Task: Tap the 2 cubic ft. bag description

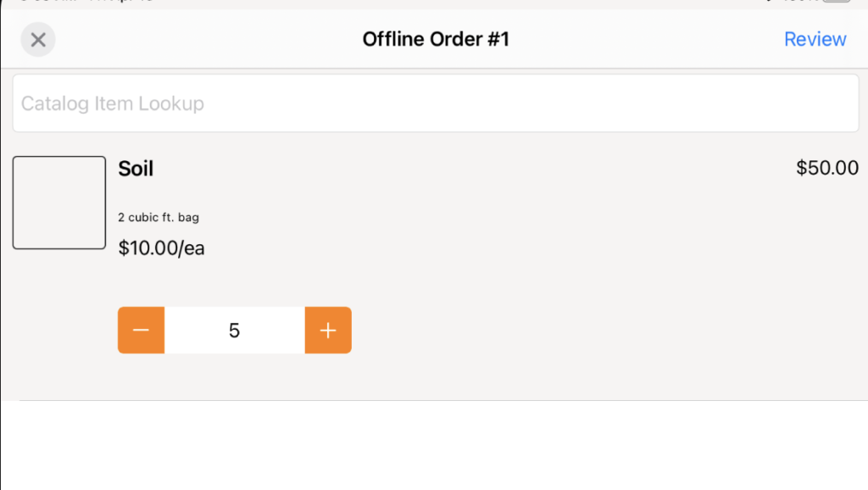Action: (159, 218)
